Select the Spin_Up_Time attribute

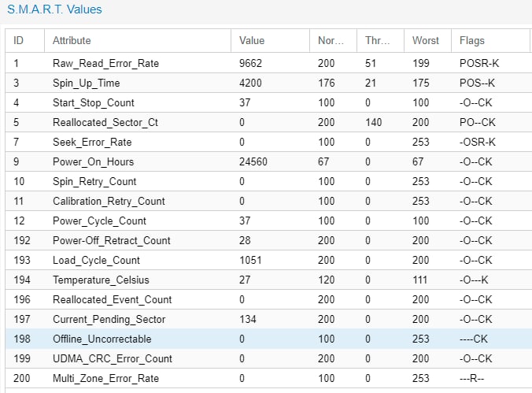87,83
